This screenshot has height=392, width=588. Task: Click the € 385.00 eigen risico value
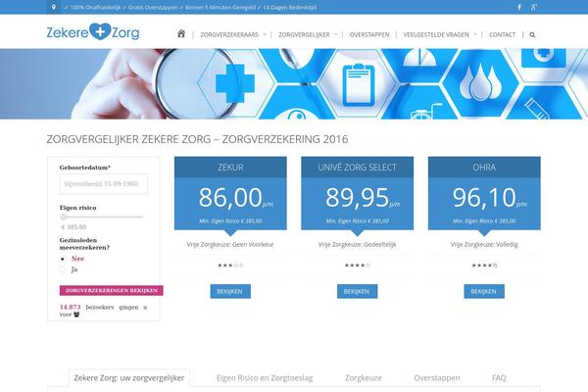coord(73,227)
